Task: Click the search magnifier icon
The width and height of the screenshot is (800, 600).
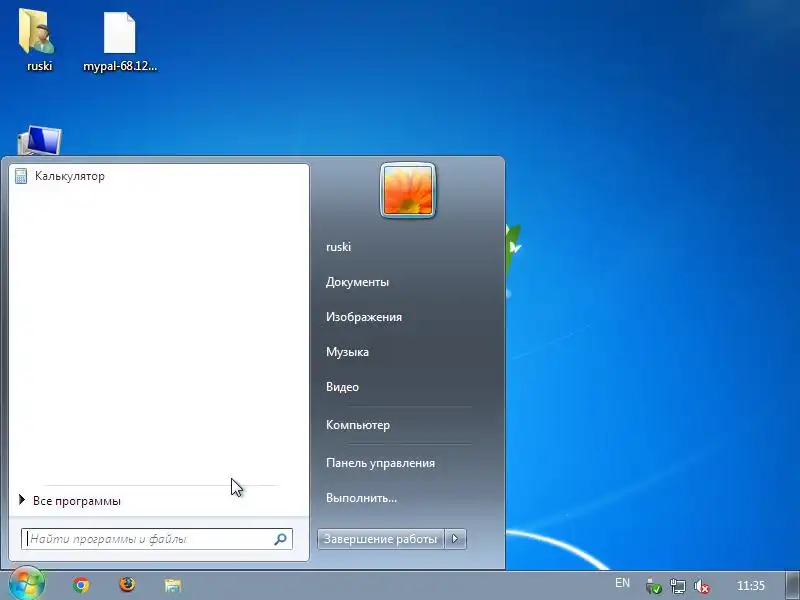Action: 280,539
